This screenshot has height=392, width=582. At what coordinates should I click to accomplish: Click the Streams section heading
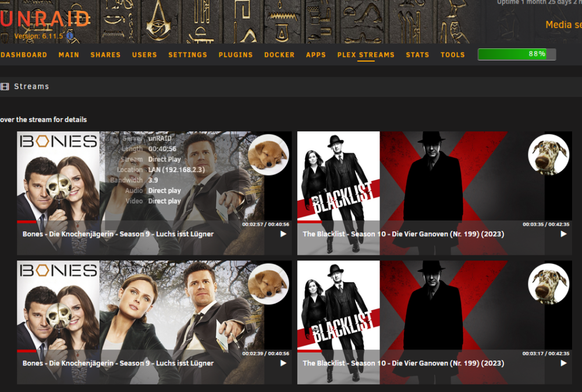31,87
